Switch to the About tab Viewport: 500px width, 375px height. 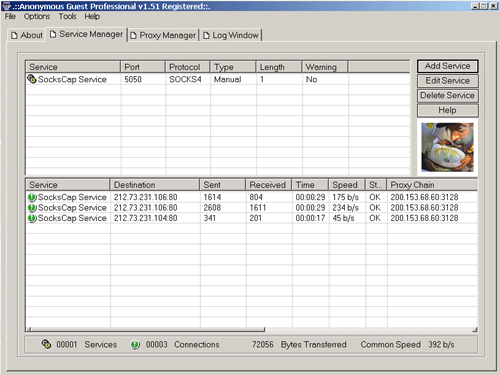click(27, 35)
